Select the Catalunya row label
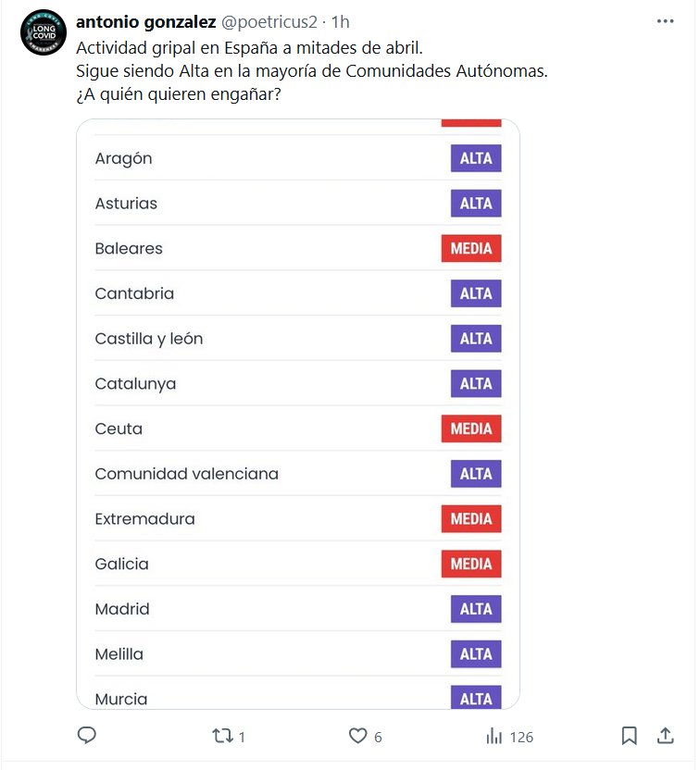The image size is (700, 770). tap(135, 383)
